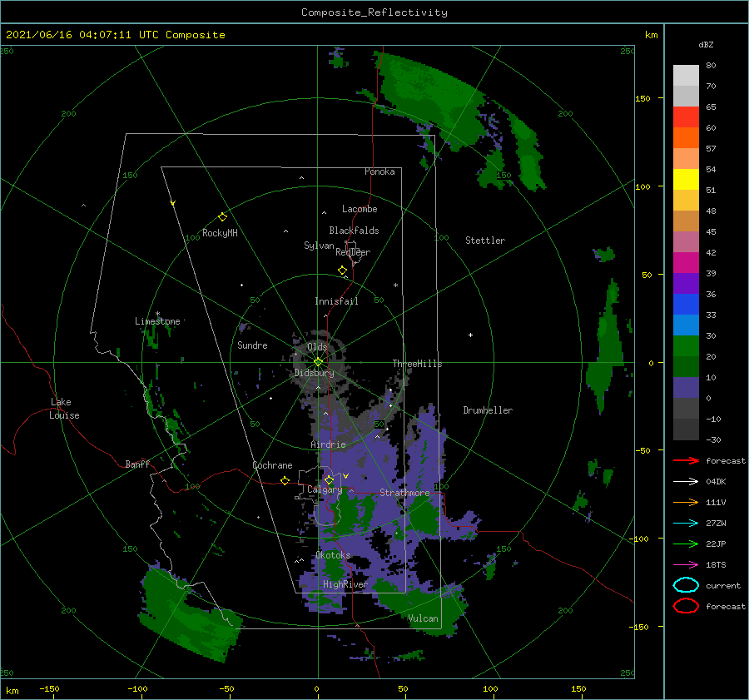Screen dimensions: 749x700
Task: Pick the light blue 30–33 dBZ swatch
Action: coord(686,325)
